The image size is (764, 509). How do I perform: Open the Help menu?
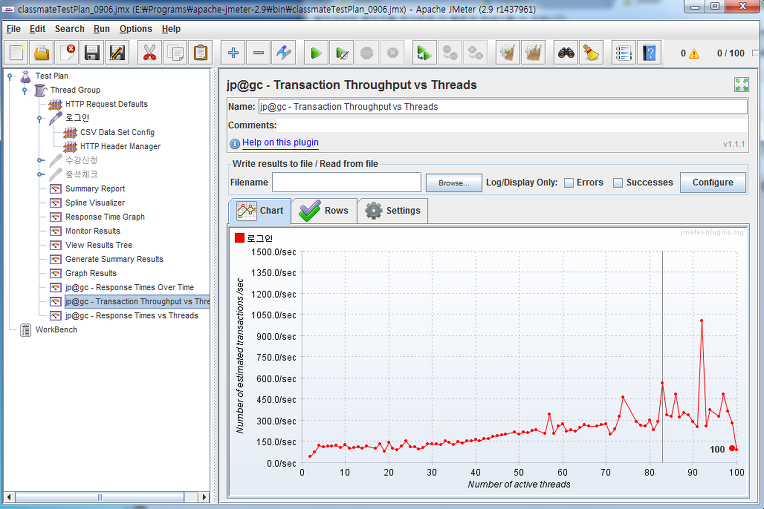tap(171, 29)
